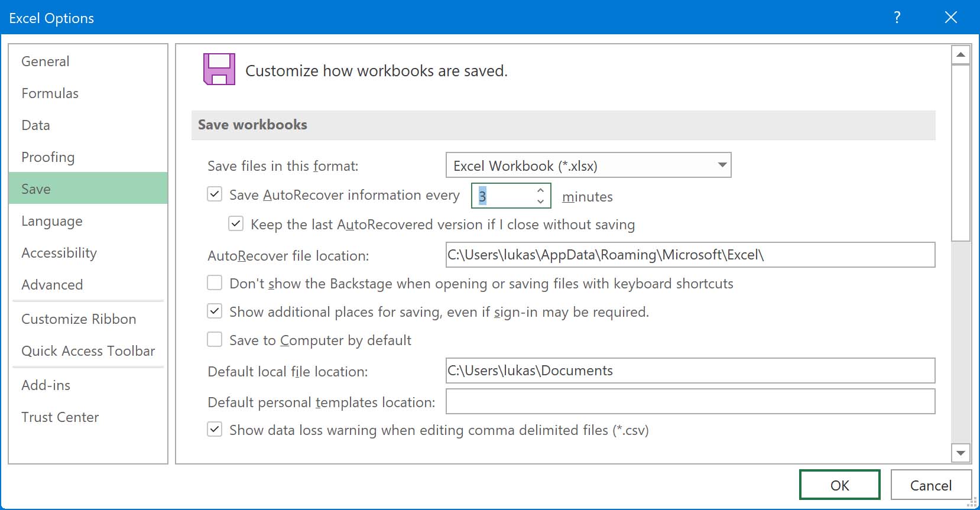Open the Accessibility category
This screenshot has width=980, height=510.
pyautogui.click(x=88, y=253)
